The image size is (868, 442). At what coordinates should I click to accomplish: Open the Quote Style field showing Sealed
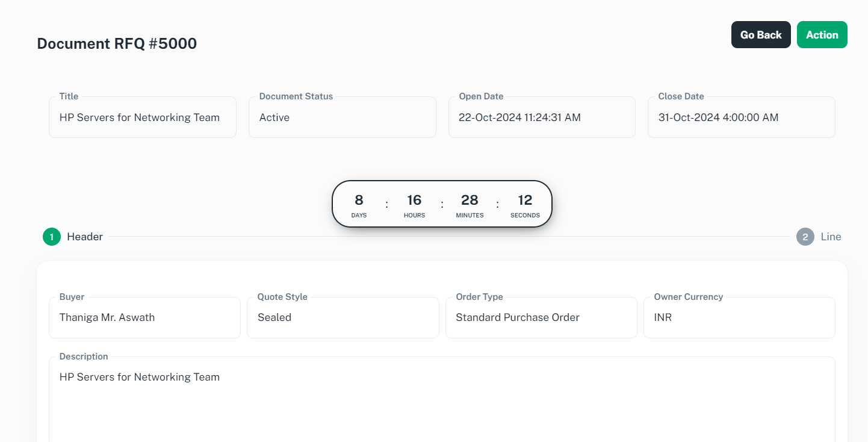tap(343, 317)
